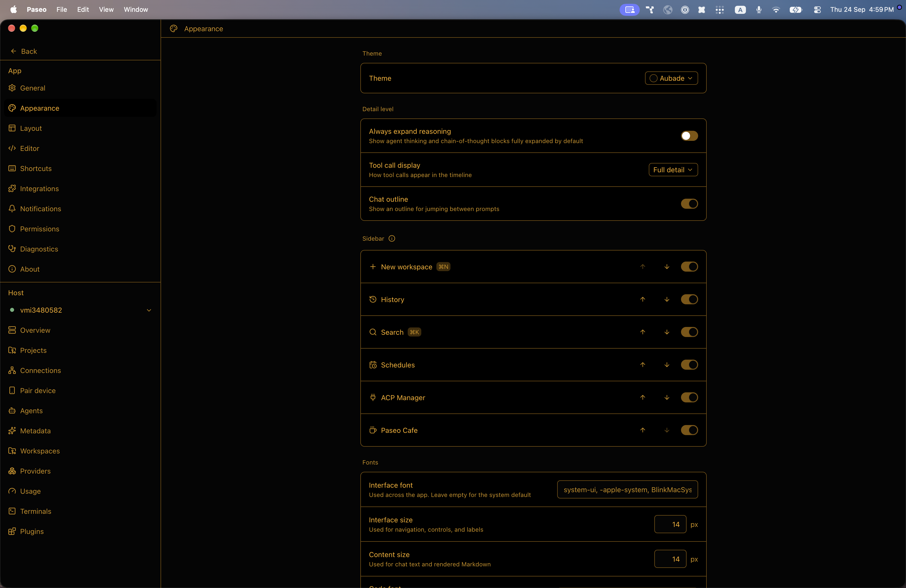Open the About settings page
Image resolution: width=906 pixels, height=588 pixels.
tap(80, 269)
